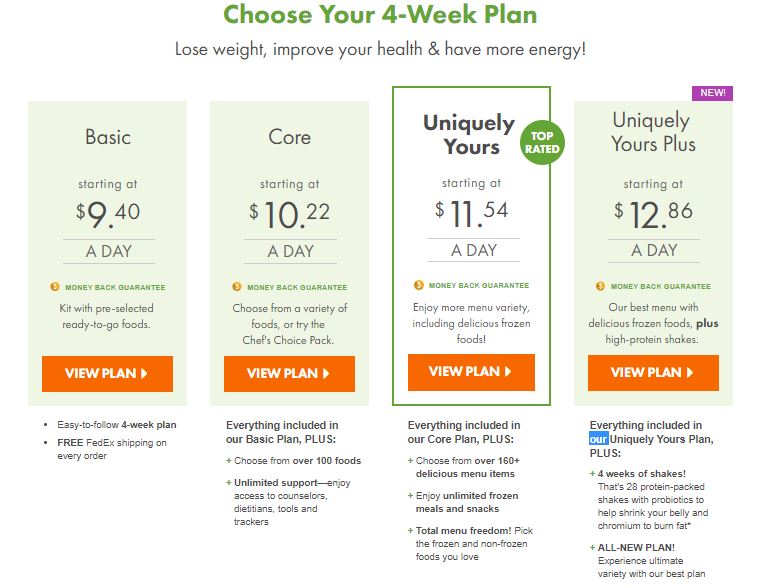Click the Core plan's money back coin icon
Image resolution: width=763 pixels, height=588 pixels.
coord(237,287)
